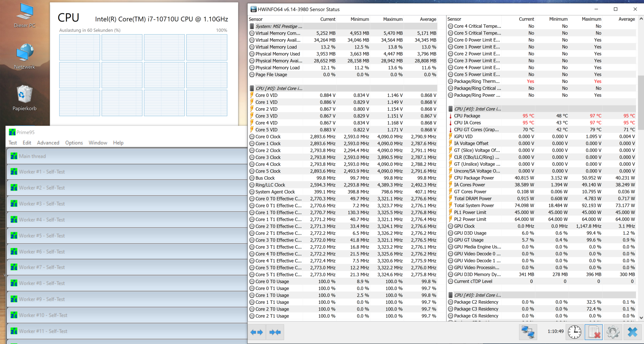Open the Papierkorb recycle bin icon
Viewport: 644px width, 344px height.
[x=24, y=98]
